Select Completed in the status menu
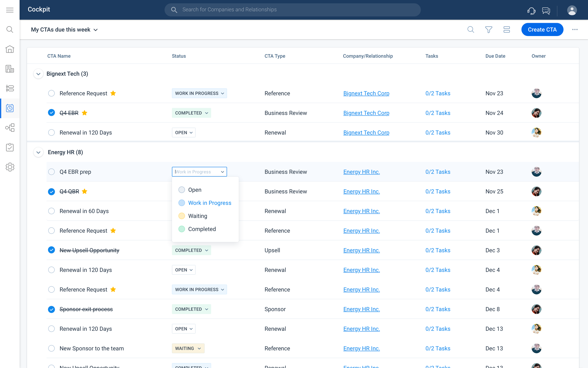588x368 pixels. [x=202, y=229]
